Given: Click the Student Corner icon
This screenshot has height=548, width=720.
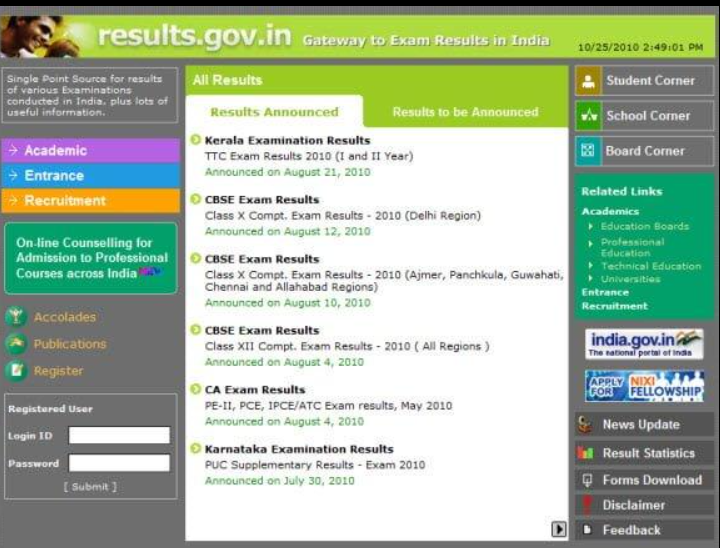Looking at the screenshot, I should point(588,81).
